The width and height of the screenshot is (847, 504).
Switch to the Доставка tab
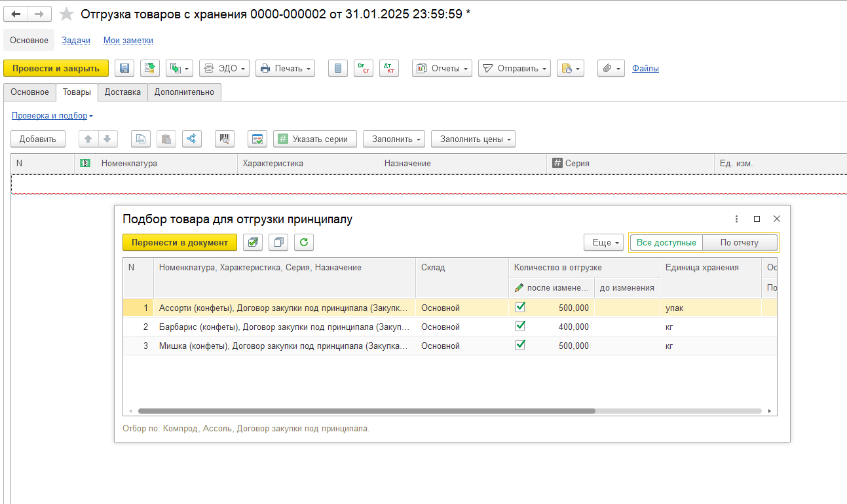click(x=122, y=92)
